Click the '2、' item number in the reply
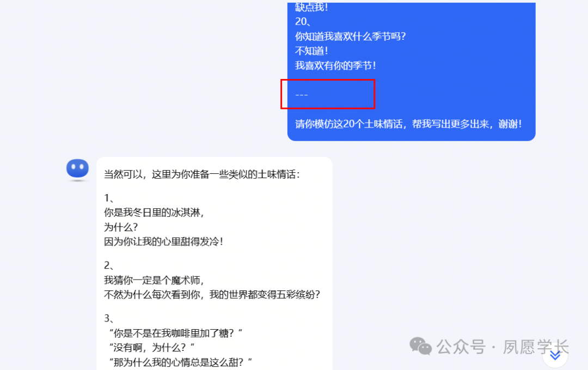Screen dimensions: 588x370 pos(109,266)
